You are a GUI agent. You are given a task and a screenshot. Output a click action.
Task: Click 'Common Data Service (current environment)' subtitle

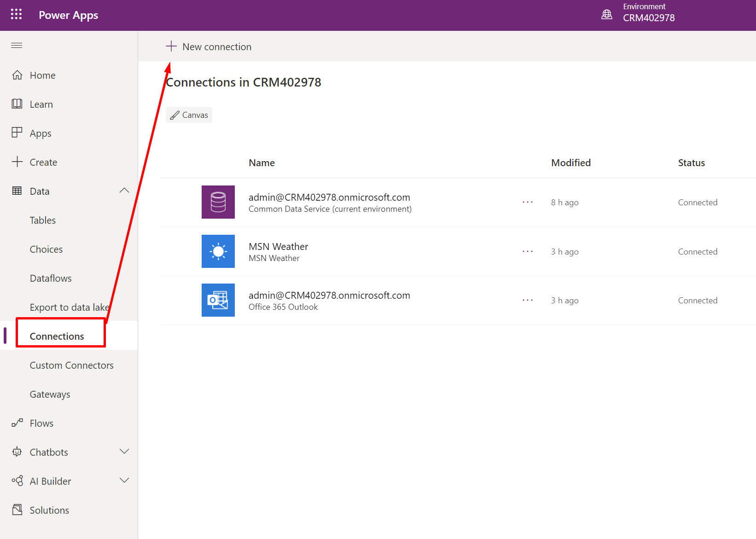(x=330, y=209)
